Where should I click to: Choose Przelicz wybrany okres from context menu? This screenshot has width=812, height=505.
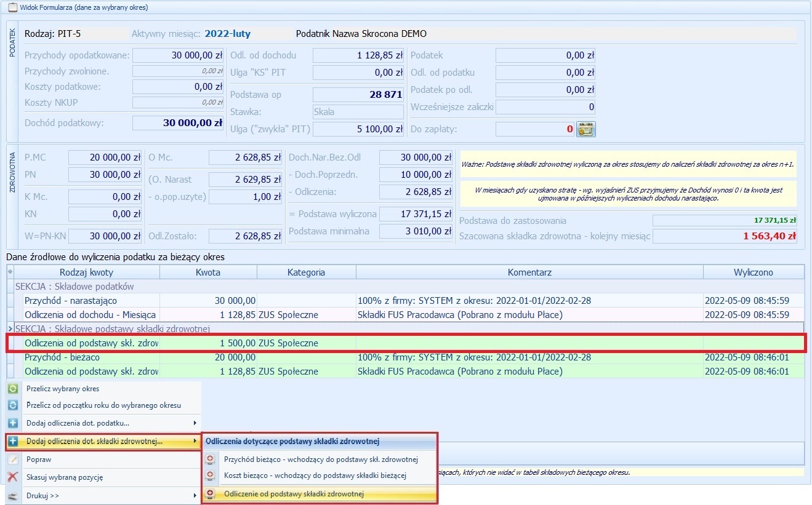pyautogui.click(x=103, y=389)
